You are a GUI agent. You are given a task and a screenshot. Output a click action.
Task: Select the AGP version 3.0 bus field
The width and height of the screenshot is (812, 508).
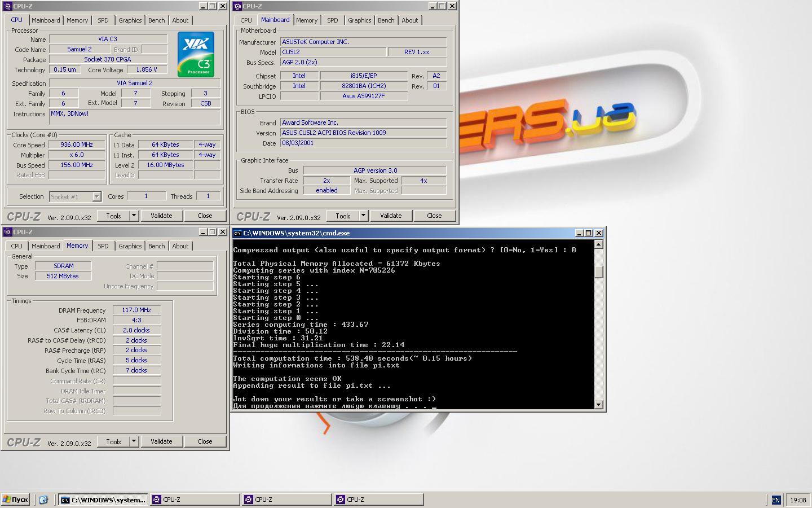(375, 170)
